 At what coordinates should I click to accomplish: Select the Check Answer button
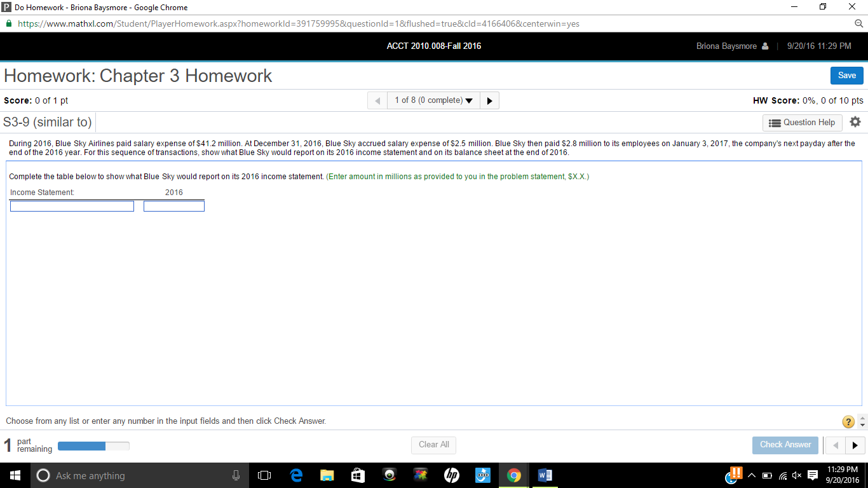click(x=785, y=445)
